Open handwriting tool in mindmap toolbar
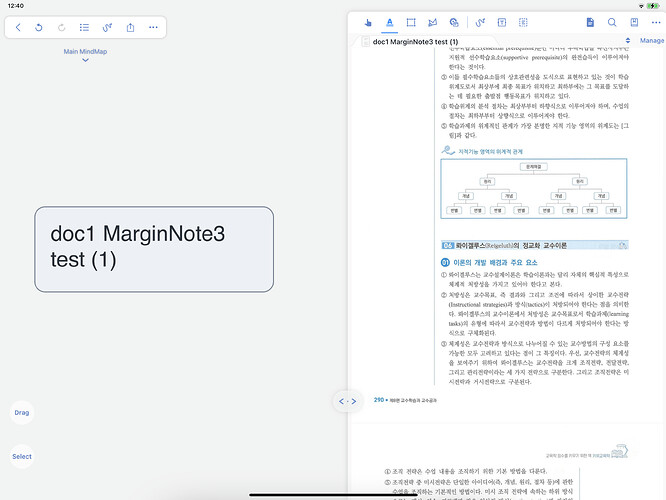The image size is (666, 500). pos(107,28)
